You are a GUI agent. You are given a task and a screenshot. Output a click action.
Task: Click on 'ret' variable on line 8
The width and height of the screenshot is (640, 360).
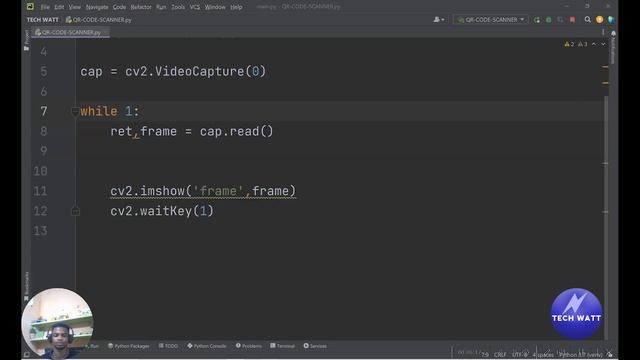click(x=121, y=131)
